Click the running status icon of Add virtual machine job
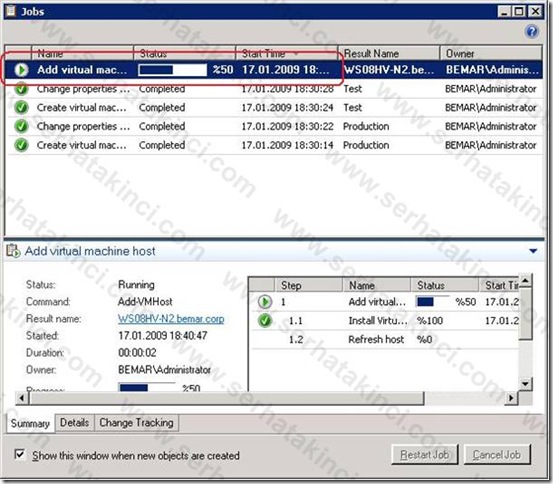The height and width of the screenshot is (484, 553). (21, 69)
